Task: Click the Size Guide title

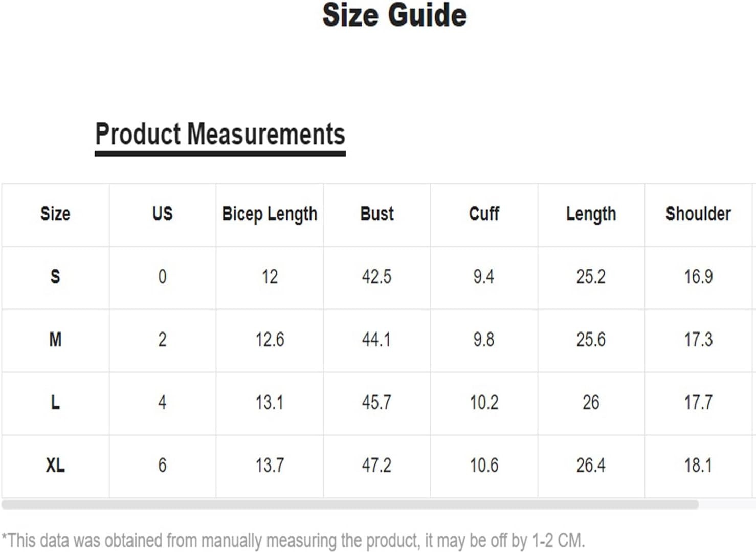Action: (x=394, y=15)
